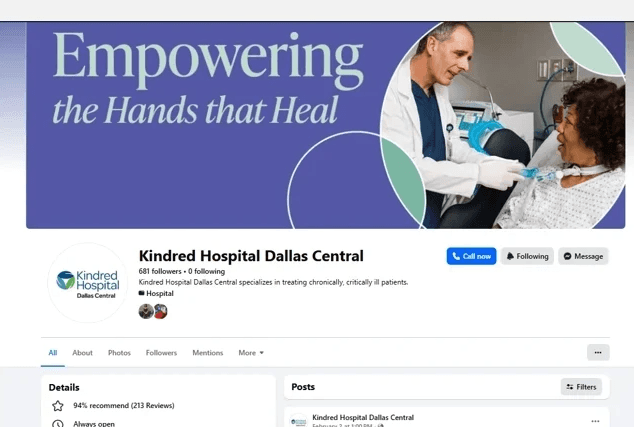Click the star icon beside 94% recommend
The height and width of the screenshot is (427, 634).
58,406
